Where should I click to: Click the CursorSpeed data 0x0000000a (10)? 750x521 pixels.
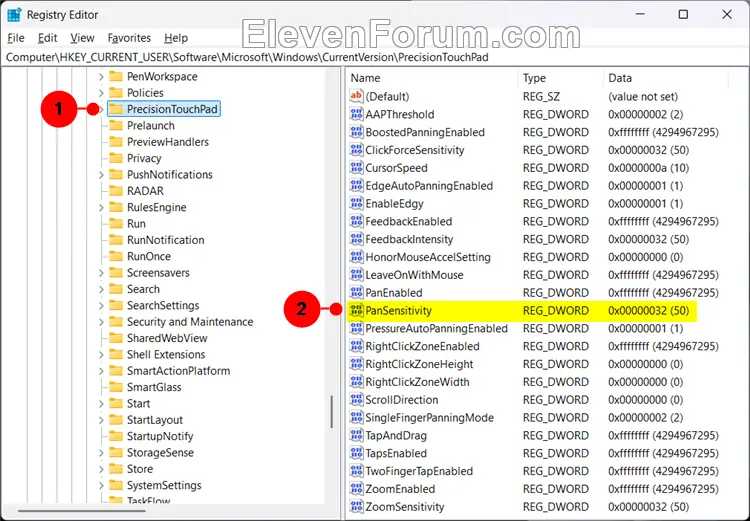(649, 168)
